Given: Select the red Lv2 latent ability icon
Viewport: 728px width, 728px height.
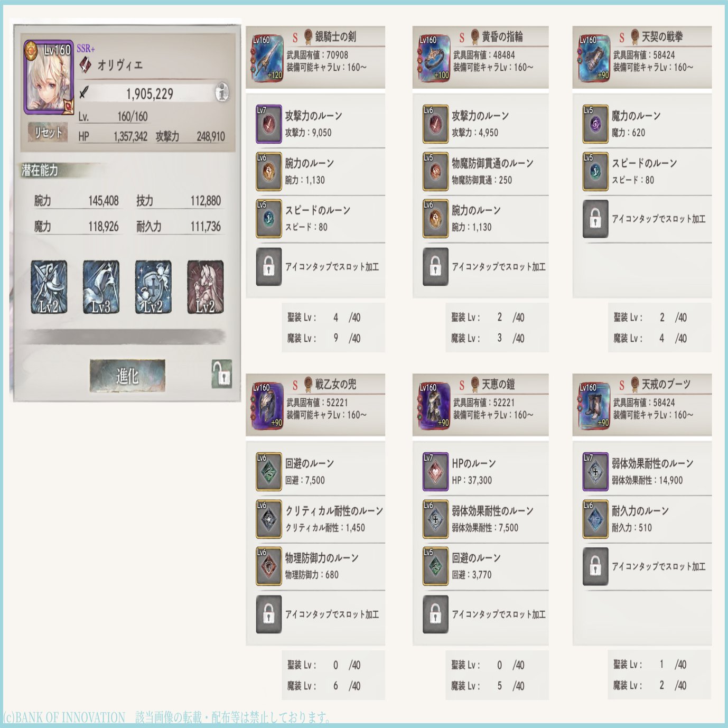Looking at the screenshot, I should (205, 287).
